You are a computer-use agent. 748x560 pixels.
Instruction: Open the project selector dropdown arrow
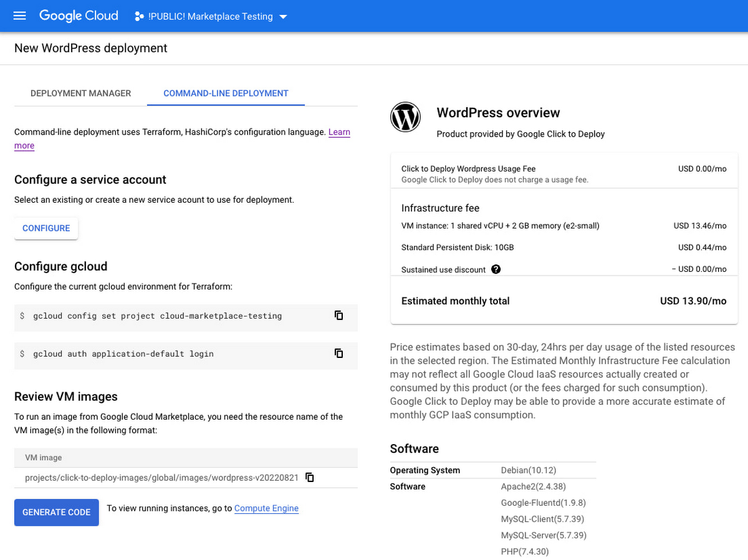pos(283,17)
